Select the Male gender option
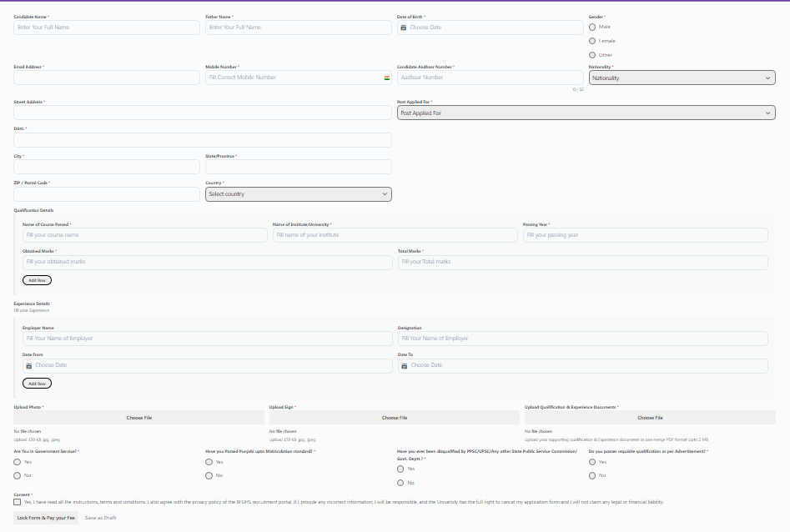 592,27
